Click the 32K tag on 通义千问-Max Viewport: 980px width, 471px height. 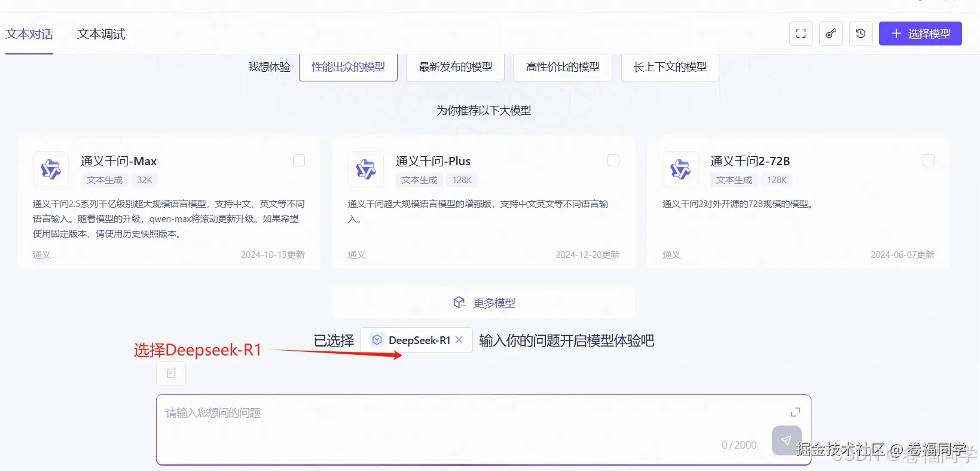pyautogui.click(x=145, y=180)
